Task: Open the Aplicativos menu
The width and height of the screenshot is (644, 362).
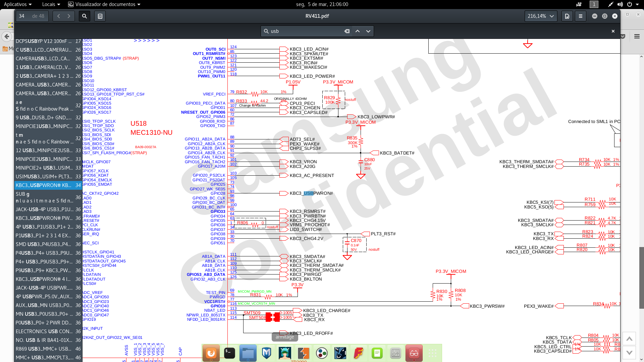Action: point(17,4)
